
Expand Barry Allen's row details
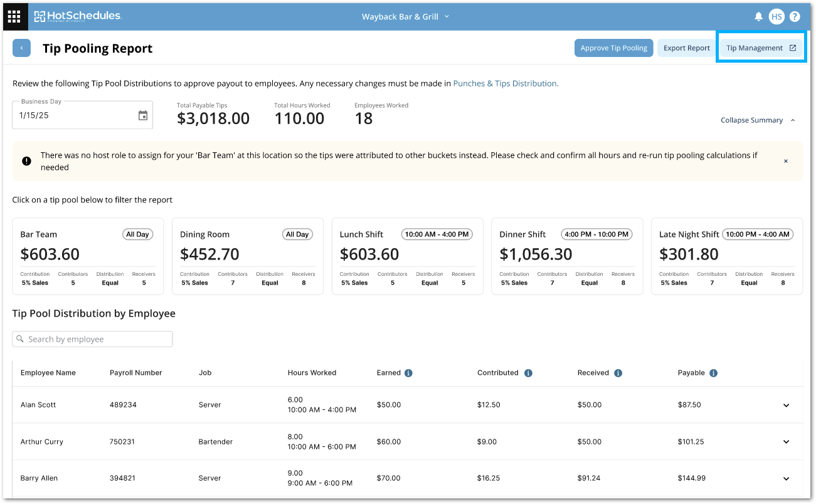[x=786, y=478]
